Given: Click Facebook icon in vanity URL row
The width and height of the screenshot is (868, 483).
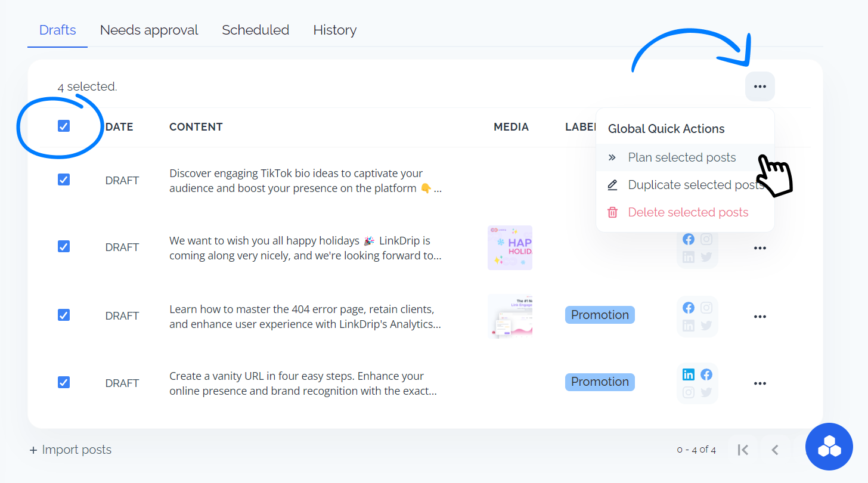Looking at the screenshot, I should tap(706, 374).
